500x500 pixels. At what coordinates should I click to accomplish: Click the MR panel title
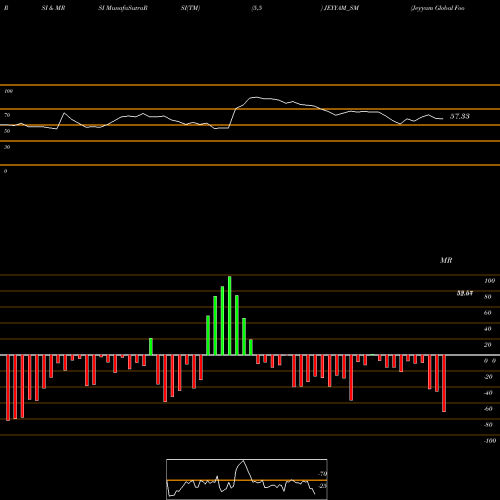point(446,260)
